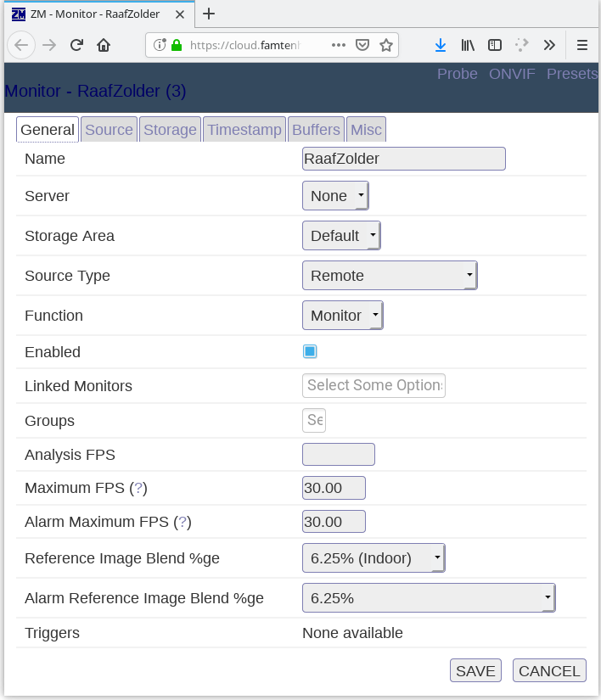Toggle the browser sidebar view icon

[495, 45]
